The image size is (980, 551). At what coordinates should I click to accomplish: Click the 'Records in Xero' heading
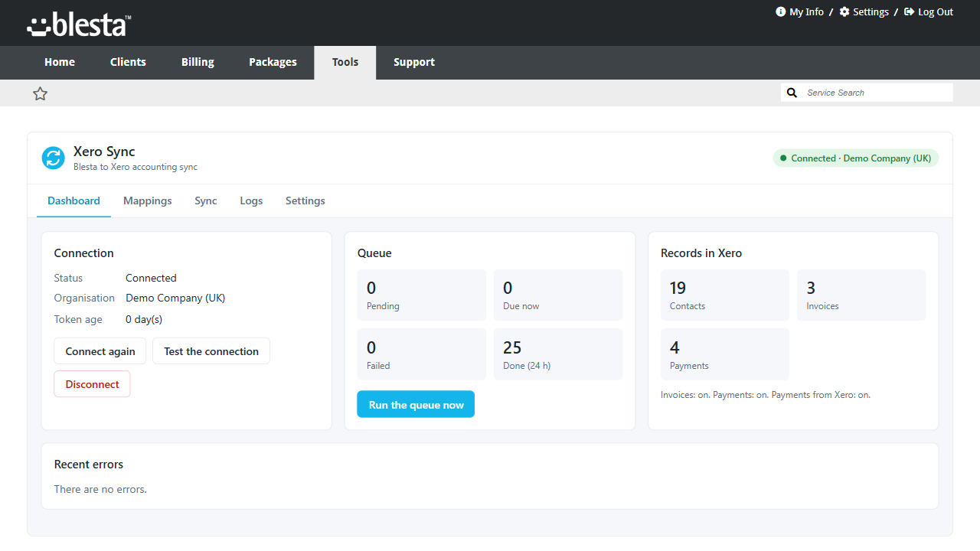(701, 253)
